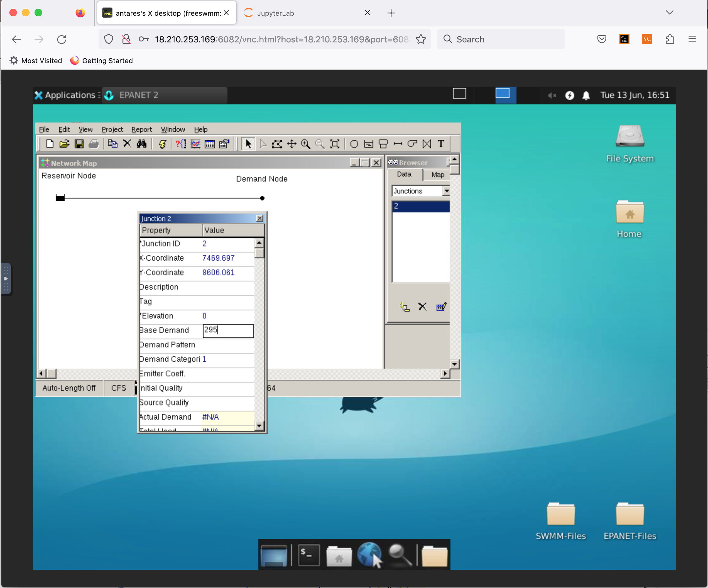Click the Elevation value 0
708x588 pixels.
[204, 316]
